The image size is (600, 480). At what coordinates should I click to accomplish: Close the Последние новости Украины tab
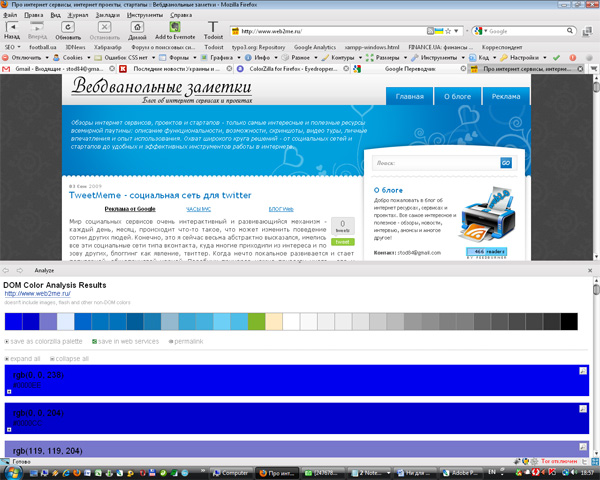(x=229, y=69)
